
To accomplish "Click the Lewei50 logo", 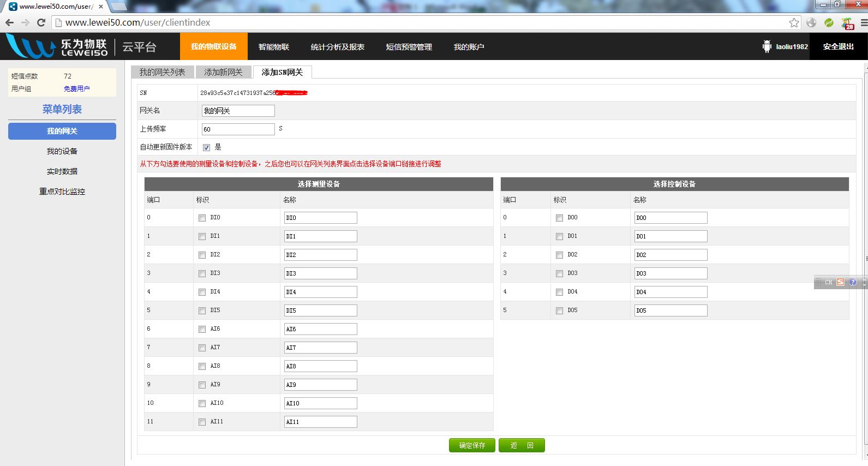I will [57, 47].
